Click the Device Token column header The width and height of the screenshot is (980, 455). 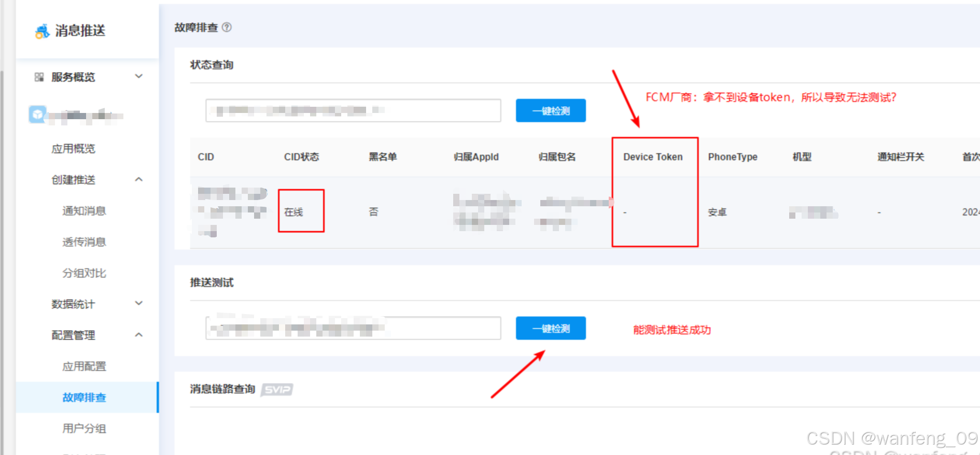[x=653, y=157]
